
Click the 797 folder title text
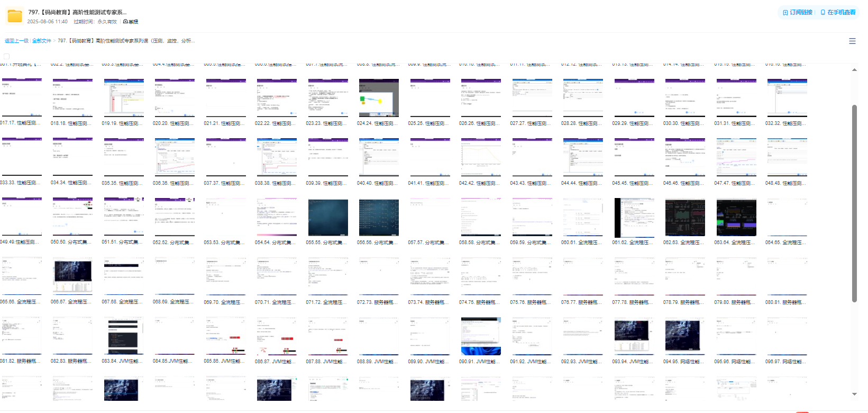77,12
